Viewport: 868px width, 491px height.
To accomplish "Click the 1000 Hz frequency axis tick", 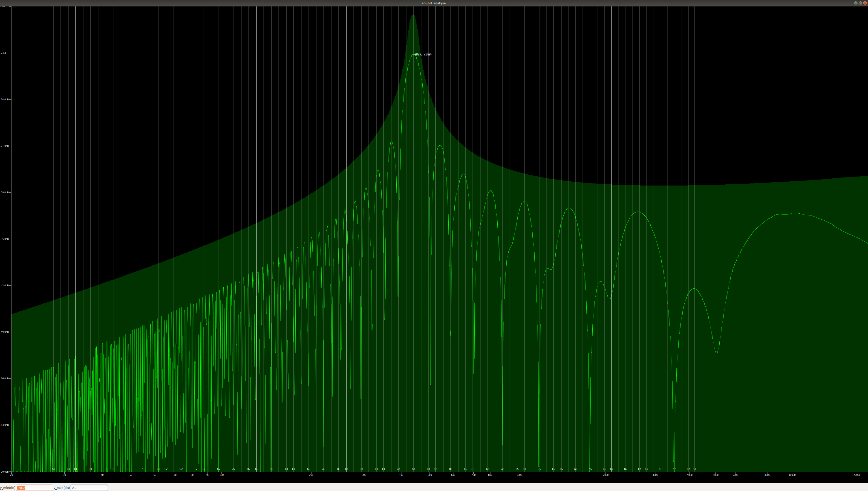I will click(x=519, y=475).
